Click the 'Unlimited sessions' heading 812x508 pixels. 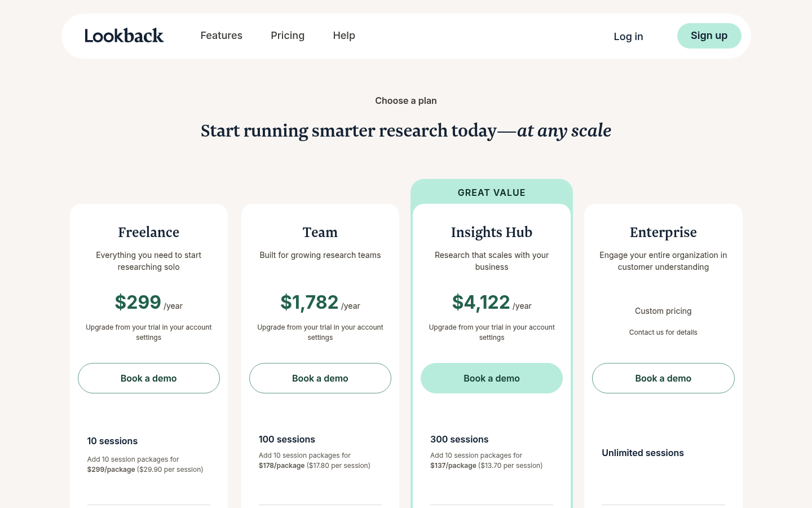coord(643,453)
